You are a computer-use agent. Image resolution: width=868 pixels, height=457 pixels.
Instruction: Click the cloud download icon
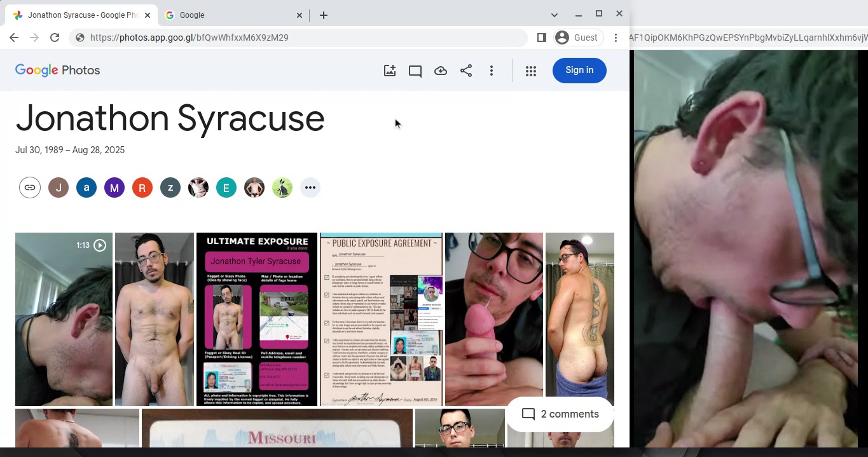pos(441,71)
